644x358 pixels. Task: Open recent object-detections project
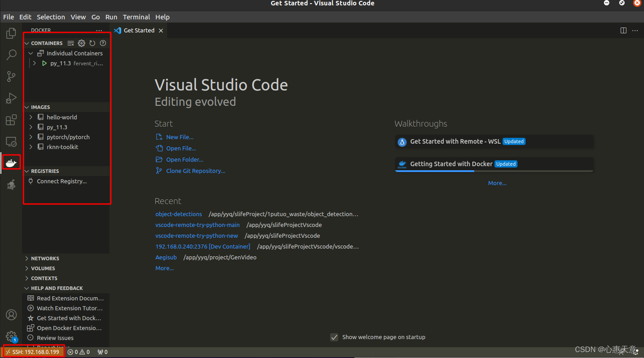click(x=179, y=214)
